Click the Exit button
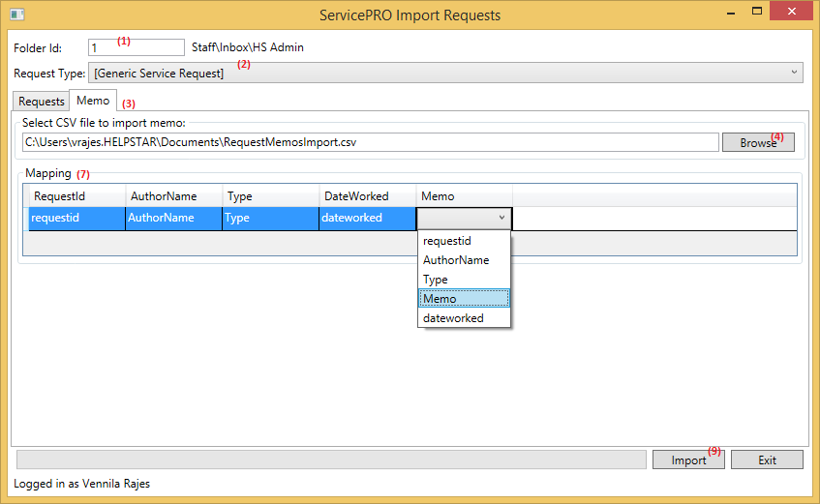 click(x=767, y=460)
